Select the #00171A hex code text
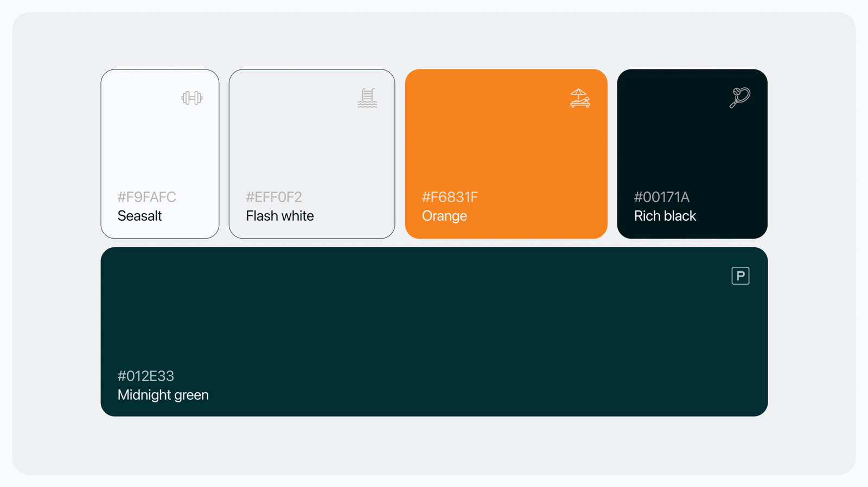This screenshot has height=487, width=868. click(661, 197)
